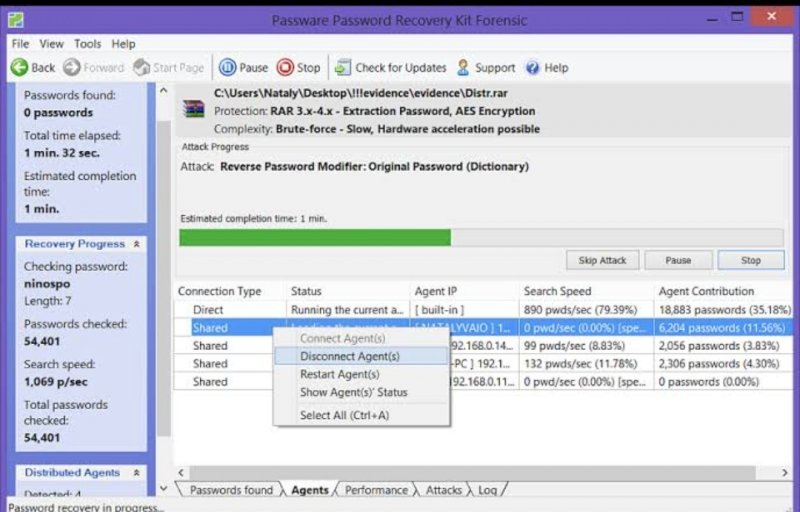Click the Skip Attack button
The image size is (800, 512).
click(602, 260)
